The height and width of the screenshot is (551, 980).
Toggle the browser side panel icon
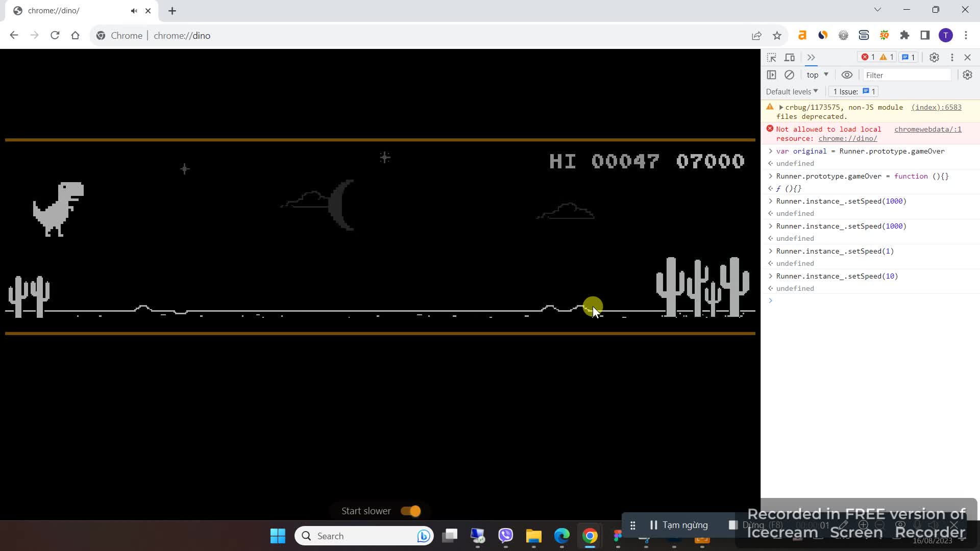tap(925, 35)
